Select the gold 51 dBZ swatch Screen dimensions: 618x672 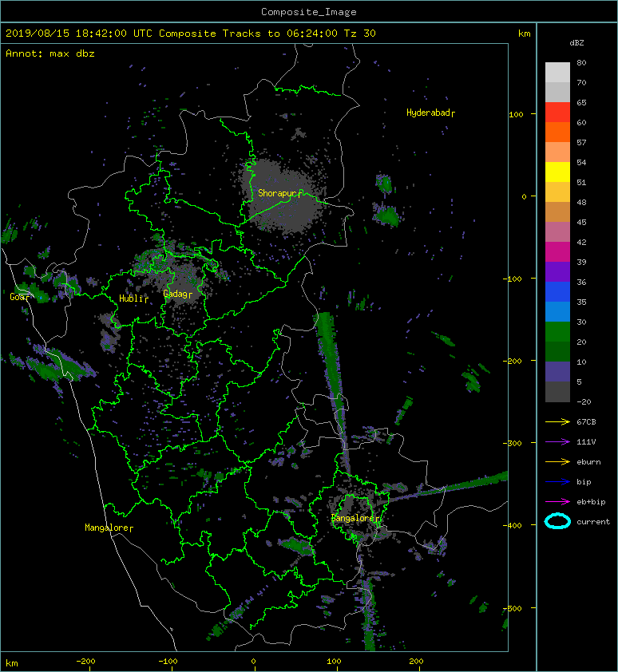pos(557,192)
